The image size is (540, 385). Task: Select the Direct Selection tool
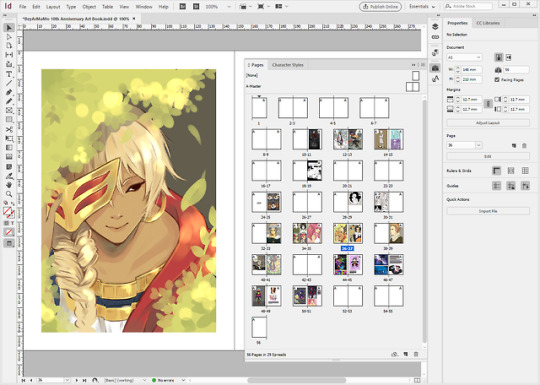coord(9,37)
